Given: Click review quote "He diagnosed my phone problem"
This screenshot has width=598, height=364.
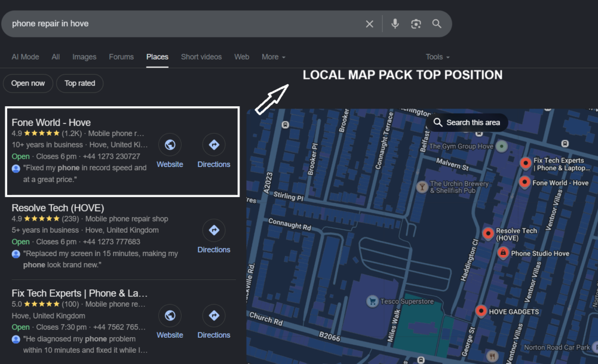Looking at the screenshot, I should [85, 344].
